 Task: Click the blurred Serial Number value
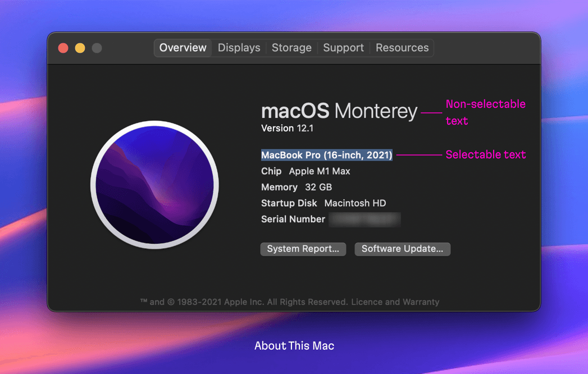click(364, 219)
